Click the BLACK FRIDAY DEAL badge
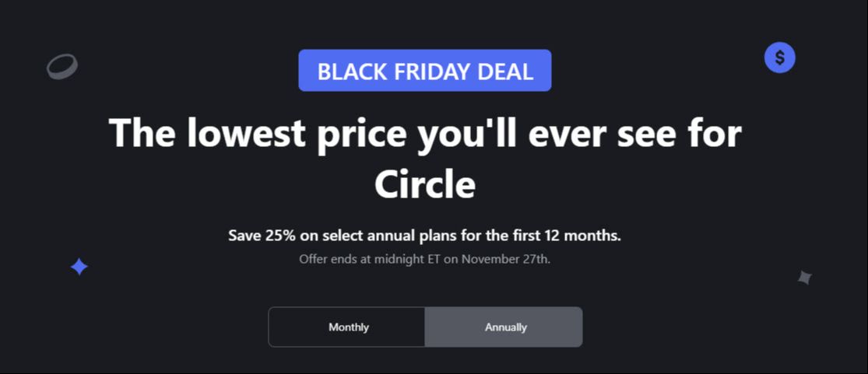868x374 pixels. pyautogui.click(x=424, y=71)
